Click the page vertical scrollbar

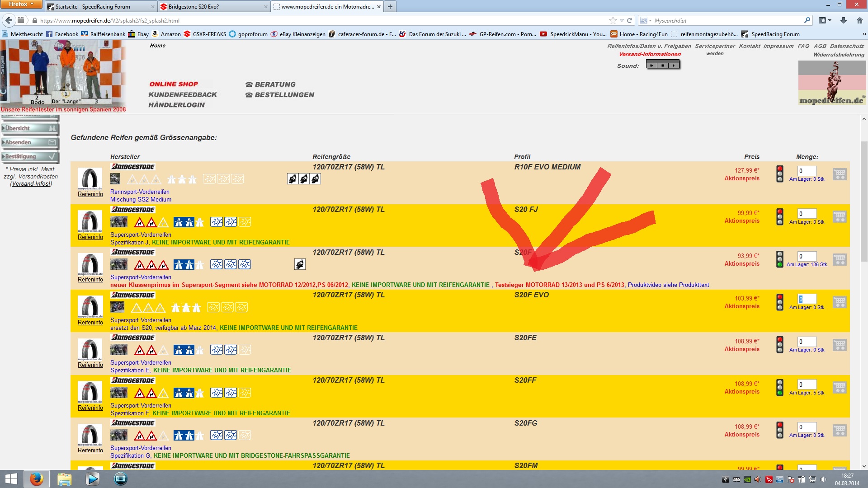tap(864, 201)
